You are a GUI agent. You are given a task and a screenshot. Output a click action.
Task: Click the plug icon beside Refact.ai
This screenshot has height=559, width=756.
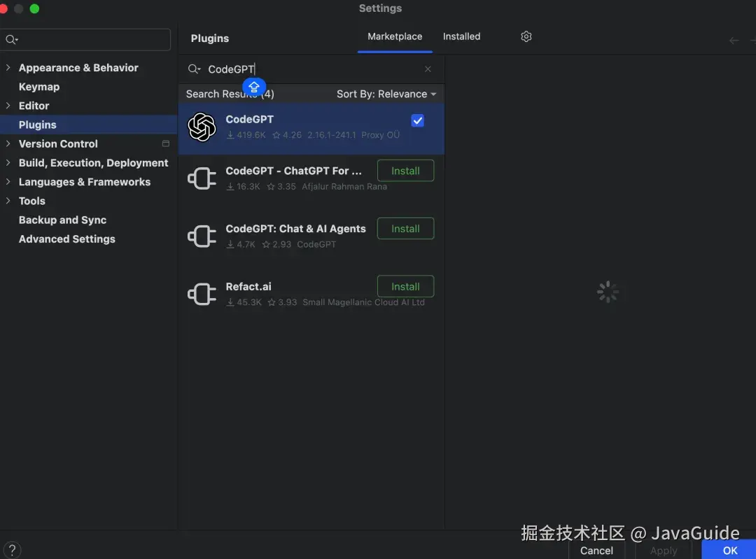point(202,295)
